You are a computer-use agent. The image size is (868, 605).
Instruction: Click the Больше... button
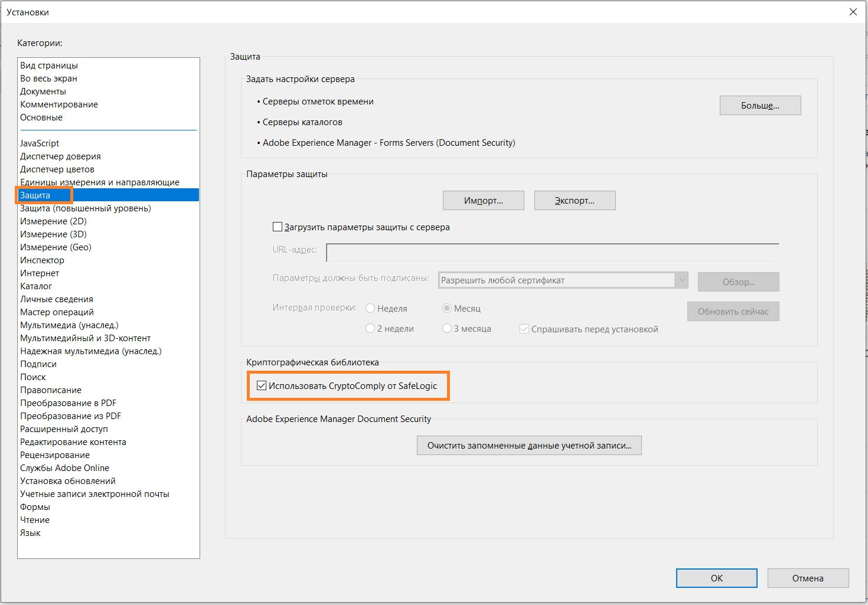tap(760, 106)
